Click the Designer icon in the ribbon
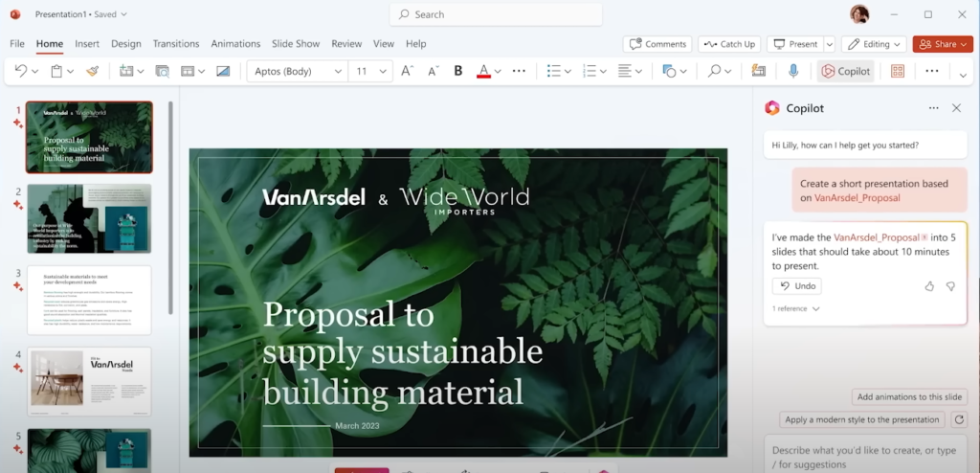Screen dimensions: 980x473 pos(759,71)
